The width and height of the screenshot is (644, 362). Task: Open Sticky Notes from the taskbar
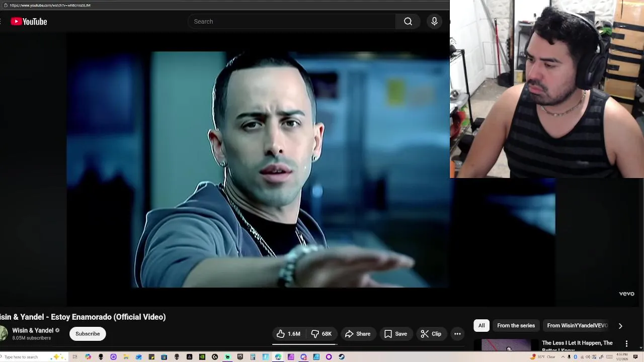coord(151,357)
